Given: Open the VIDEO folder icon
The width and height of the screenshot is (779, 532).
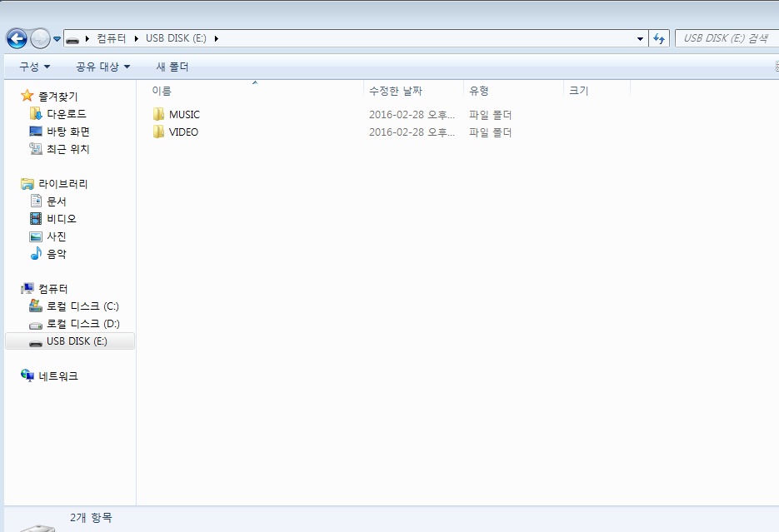Looking at the screenshot, I should point(159,132).
